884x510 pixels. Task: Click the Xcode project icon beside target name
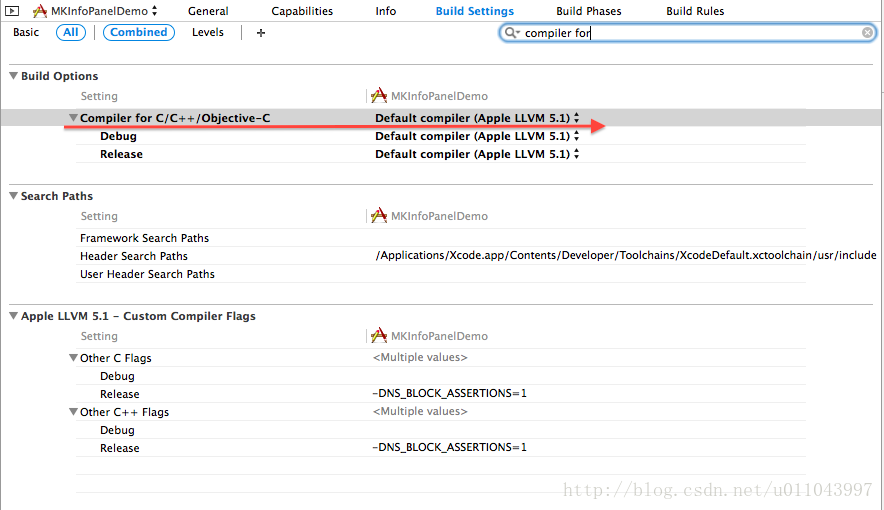(39, 11)
